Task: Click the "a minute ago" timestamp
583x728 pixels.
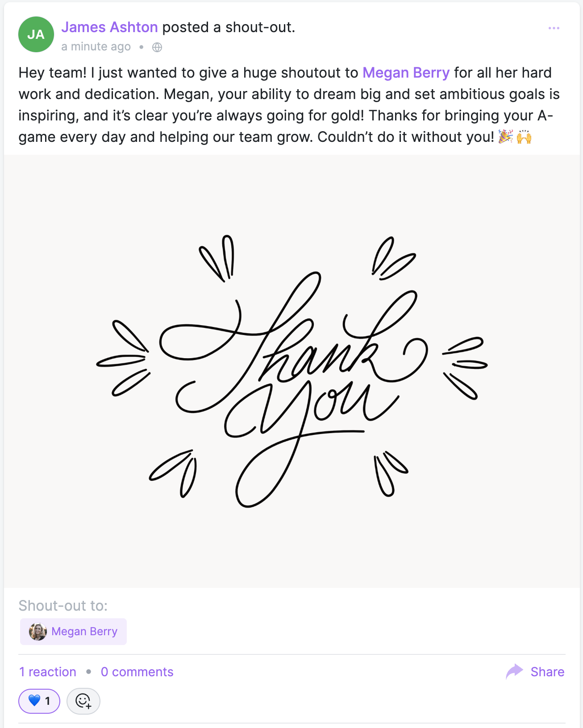Action: coord(96,47)
